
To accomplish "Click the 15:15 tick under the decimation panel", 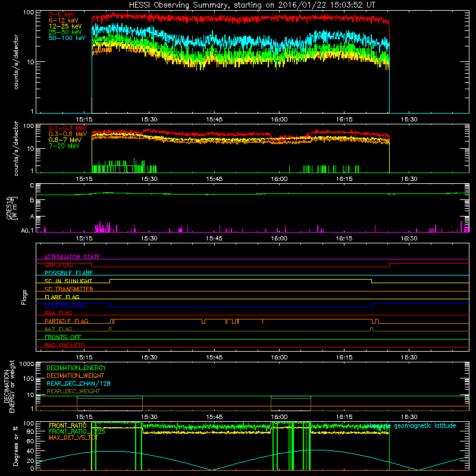I will (84, 417).
